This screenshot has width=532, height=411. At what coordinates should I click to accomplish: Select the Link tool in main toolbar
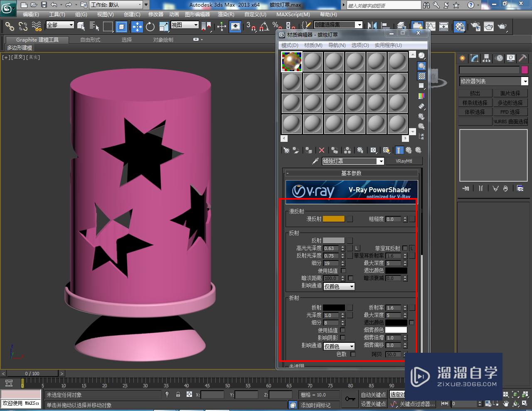pyautogui.click(x=10, y=27)
